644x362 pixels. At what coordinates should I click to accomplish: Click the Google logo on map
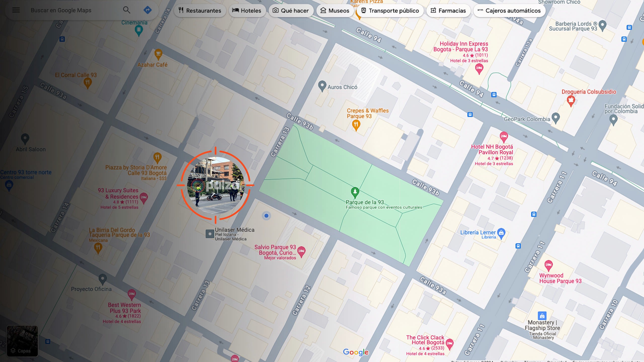[356, 352]
